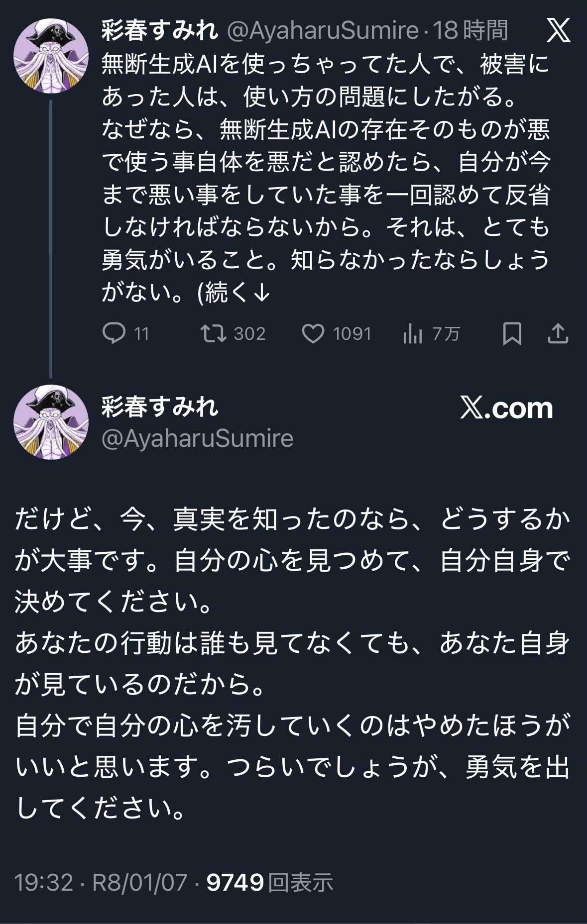Click the R8/01/07 post date
This screenshot has width=587, height=924.
pos(140,882)
